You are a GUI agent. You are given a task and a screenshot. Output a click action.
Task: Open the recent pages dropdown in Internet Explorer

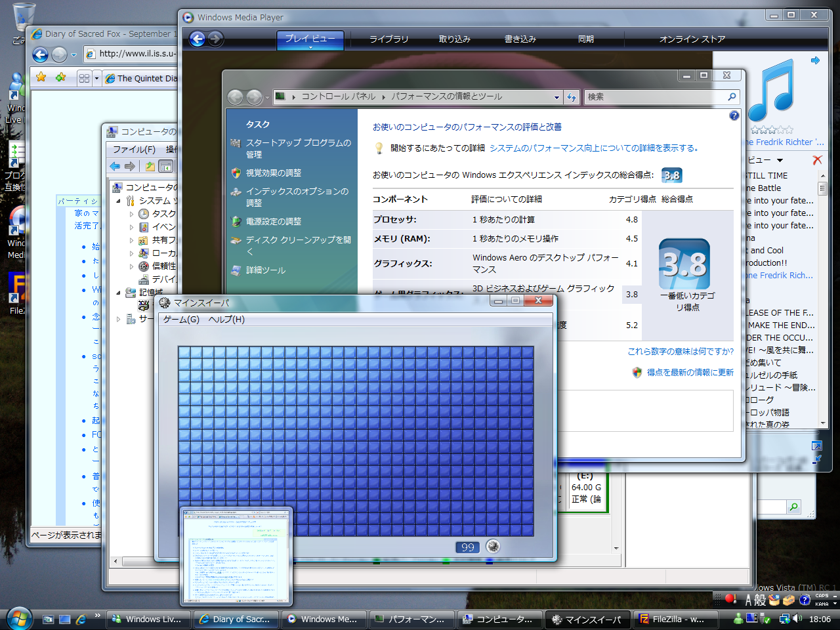[73, 55]
